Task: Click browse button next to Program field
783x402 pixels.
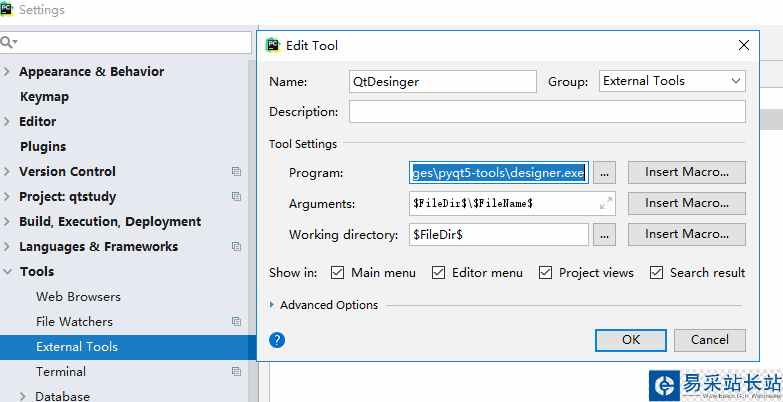Action: 604,173
